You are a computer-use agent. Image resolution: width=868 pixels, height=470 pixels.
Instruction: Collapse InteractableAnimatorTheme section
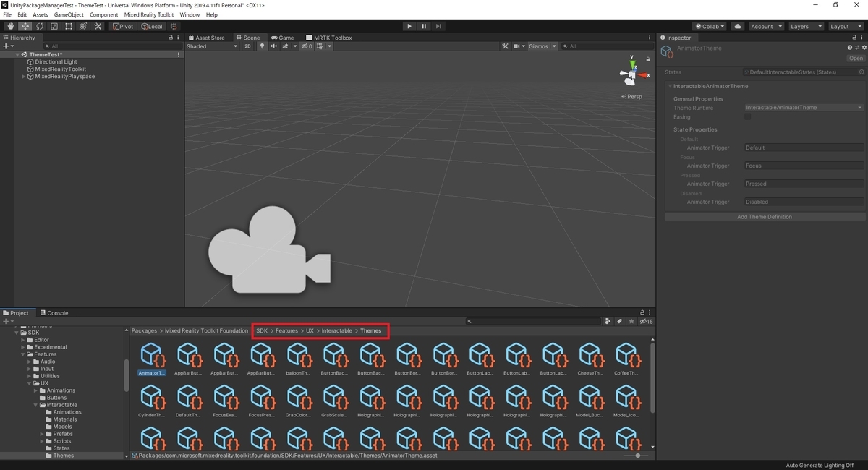pyautogui.click(x=670, y=86)
